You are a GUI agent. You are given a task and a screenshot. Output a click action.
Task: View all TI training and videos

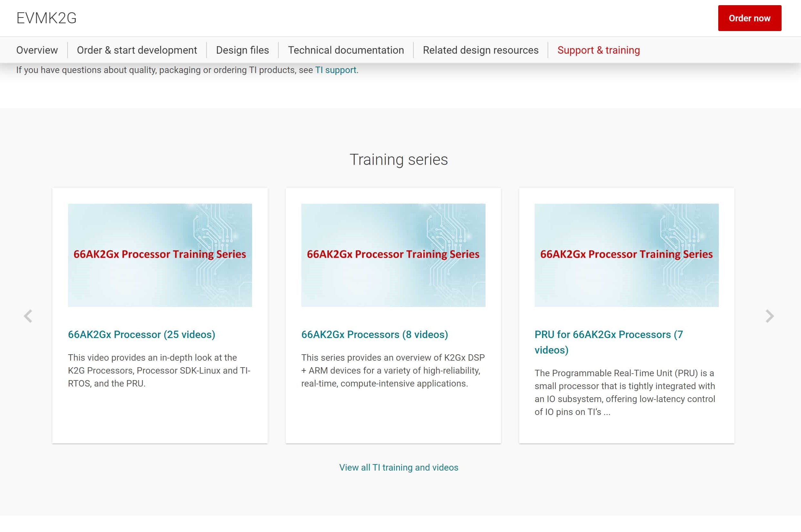point(399,467)
